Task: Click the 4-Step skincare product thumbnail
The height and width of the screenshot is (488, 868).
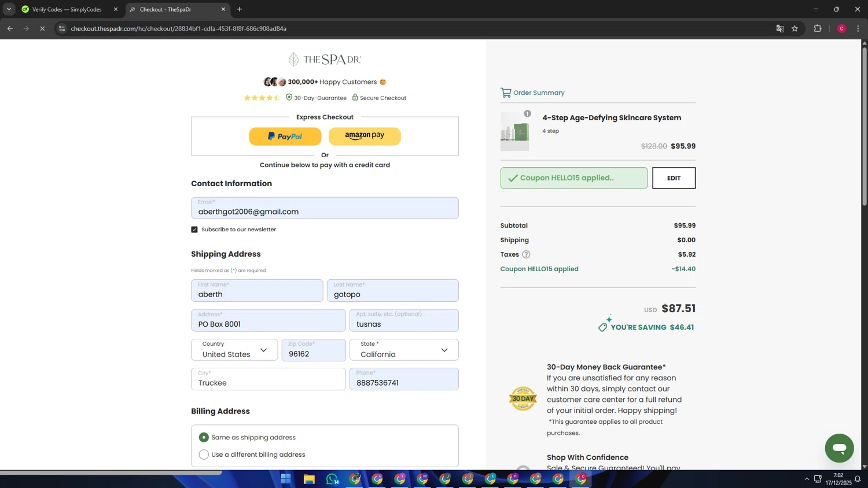Action: pyautogui.click(x=514, y=132)
